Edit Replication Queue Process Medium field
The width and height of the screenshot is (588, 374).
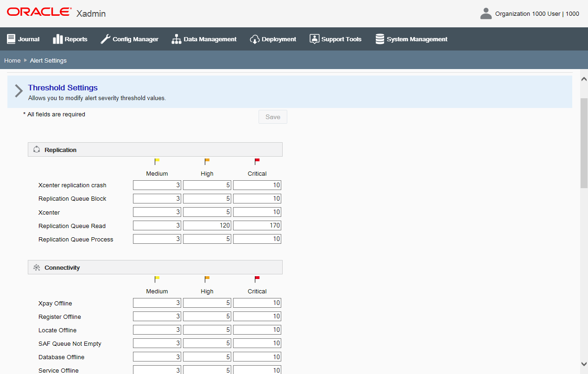pyautogui.click(x=157, y=239)
